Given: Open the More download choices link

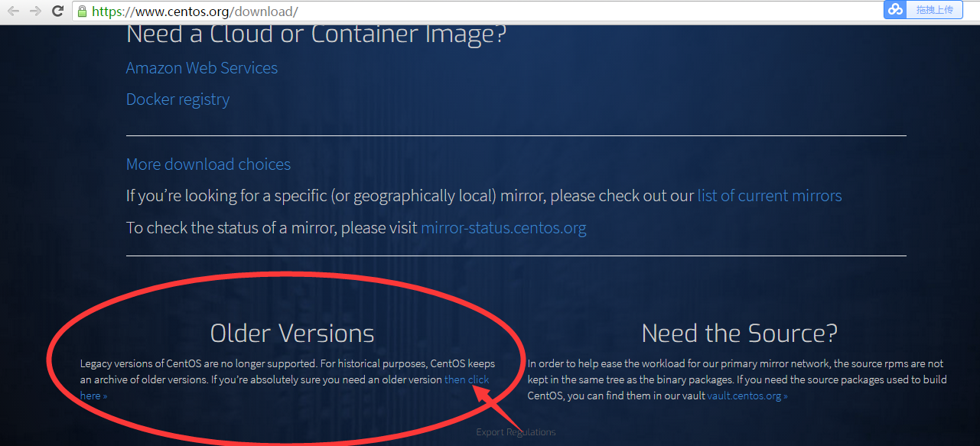Looking at the screenshot, I should (x=208, y=164).
